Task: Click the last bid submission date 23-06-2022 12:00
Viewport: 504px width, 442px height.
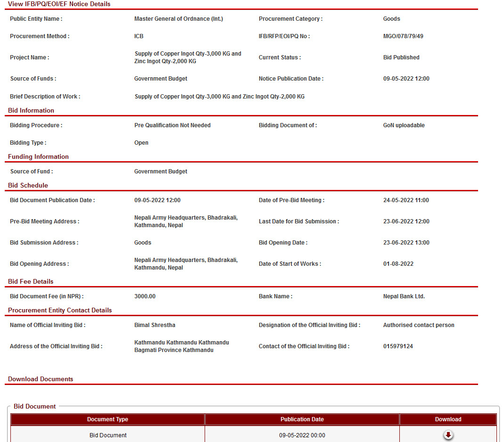Action: pyautogui.click(x=406, y=221)
